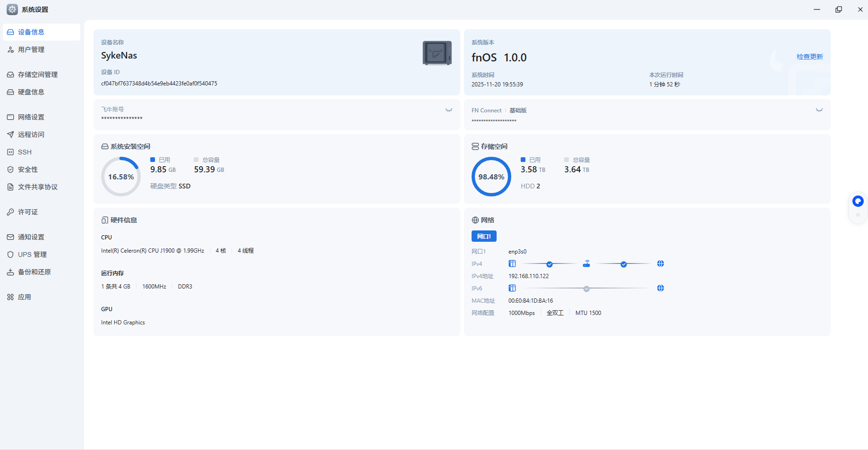This screenshot has width=868, height=450.
Task: Click the IPv4 address 192.168.110.122
Action: coord(529,276)
